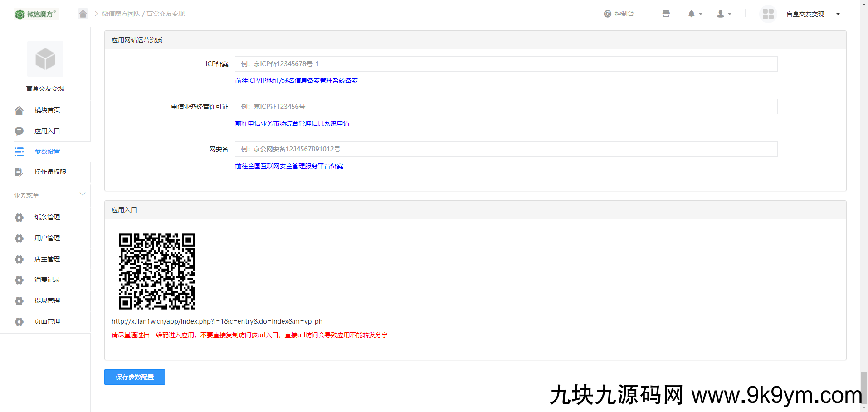The width and height of the screenshot is (868, 412).
Task: Click the ICP备案 input field
Action: 505,63
